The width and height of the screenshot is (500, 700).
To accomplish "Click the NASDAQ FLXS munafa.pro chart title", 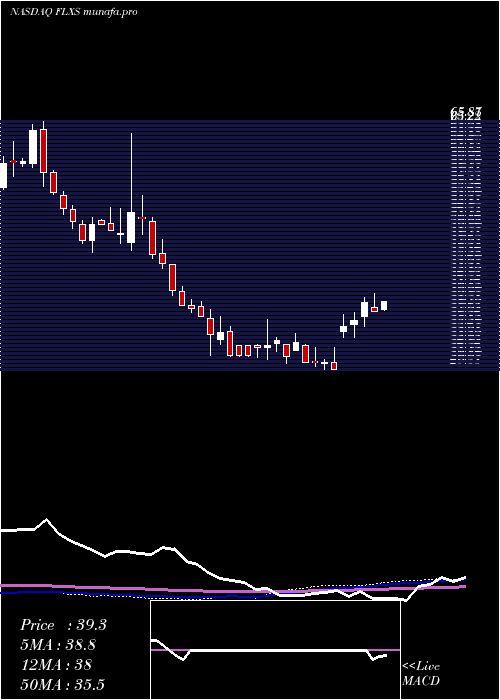I will click(73, 12).
